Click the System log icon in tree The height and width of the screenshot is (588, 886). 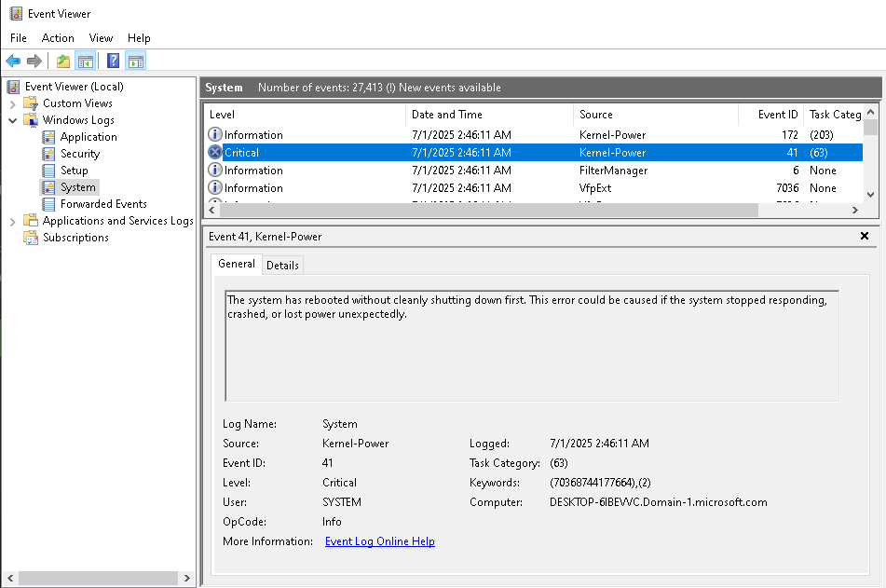(49, 187)
